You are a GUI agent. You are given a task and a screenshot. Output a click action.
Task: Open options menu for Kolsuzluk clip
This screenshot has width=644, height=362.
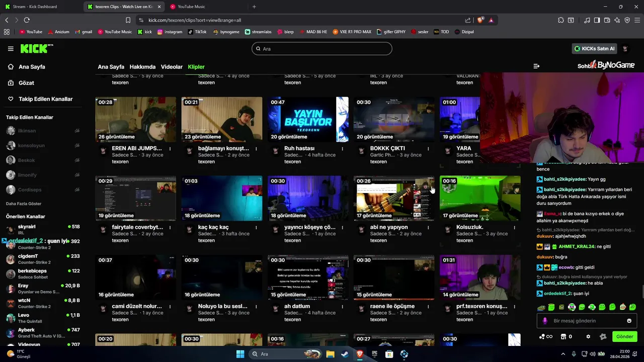point(514,228)
